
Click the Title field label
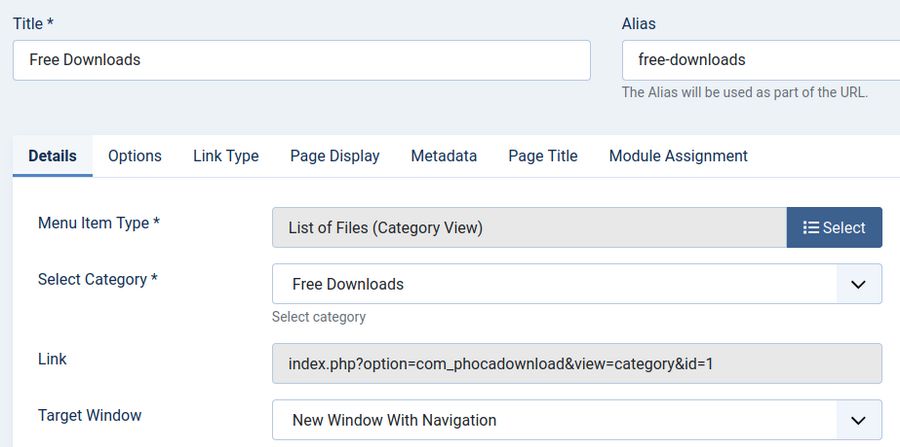[x=33, y=23]
